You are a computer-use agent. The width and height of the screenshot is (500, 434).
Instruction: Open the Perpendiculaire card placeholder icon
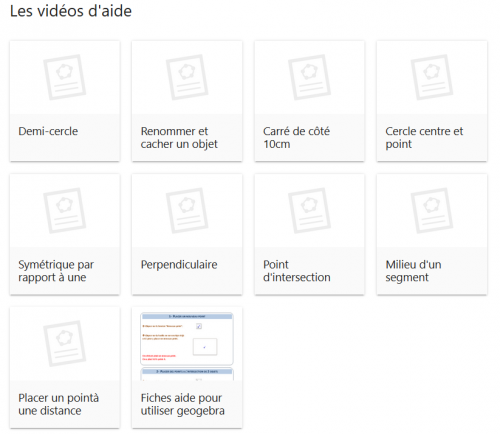point(187,210)
